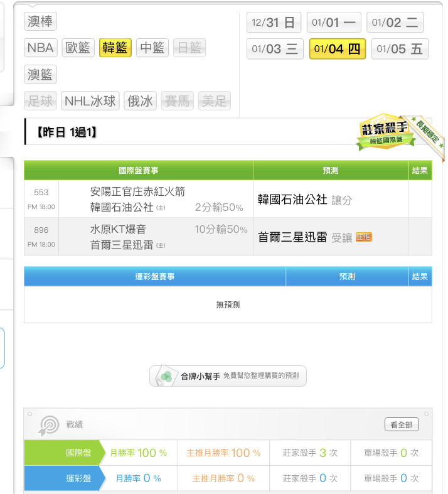Switch to NBA league tab
The width and height of the screenshot is (448, 494).
point(41,48)
